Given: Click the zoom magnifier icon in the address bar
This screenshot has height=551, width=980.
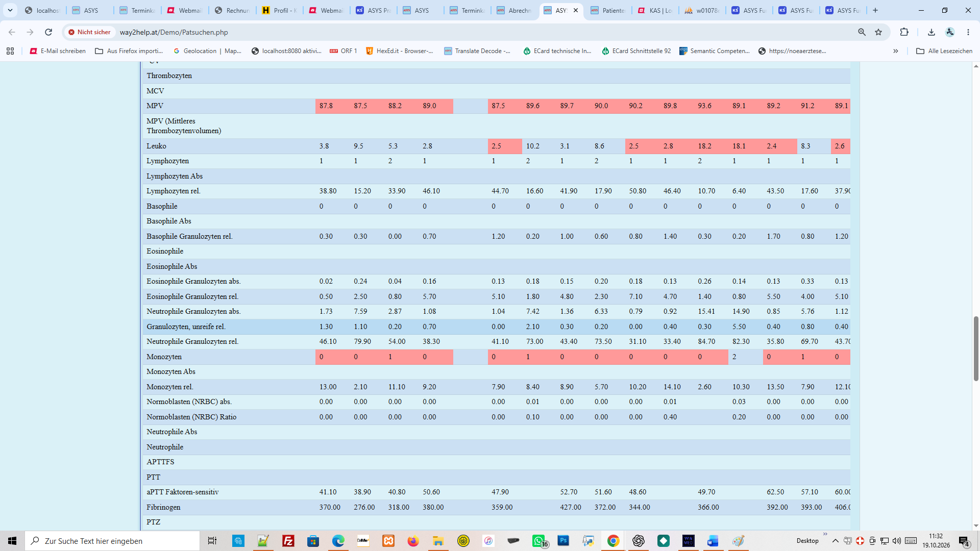Looking at the screenshot, I should click(x=862, y=32).
